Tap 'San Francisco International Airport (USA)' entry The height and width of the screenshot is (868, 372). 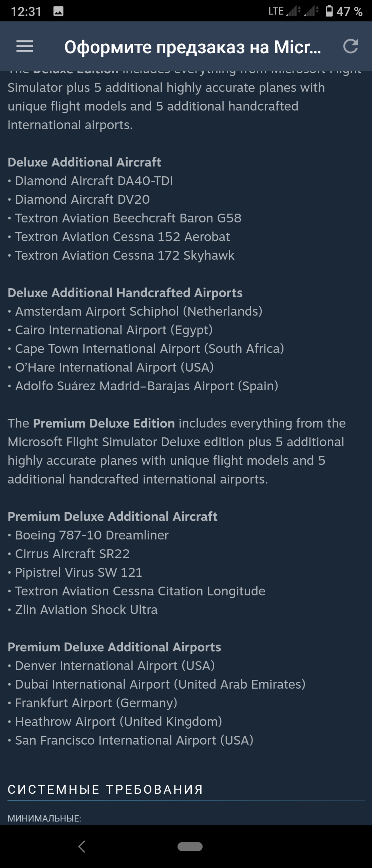coord(134,740)
